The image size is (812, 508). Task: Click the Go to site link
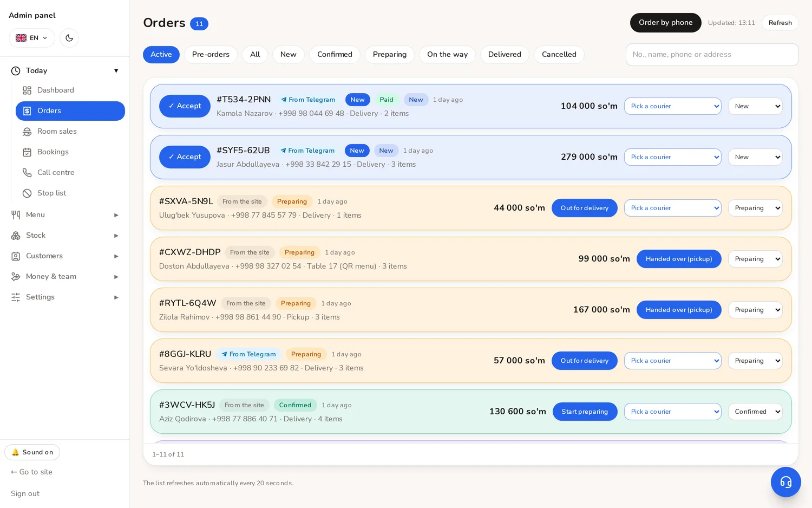[31, 472]
